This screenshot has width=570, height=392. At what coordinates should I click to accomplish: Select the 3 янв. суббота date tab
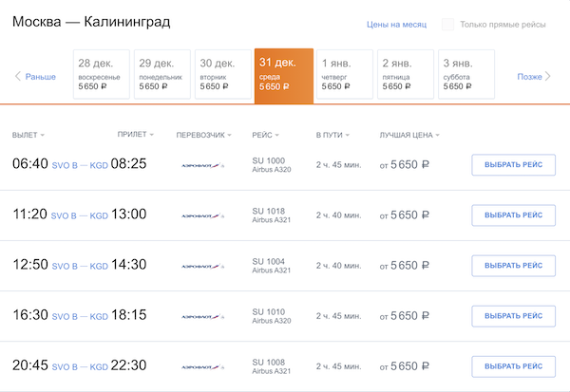(466, 74)
